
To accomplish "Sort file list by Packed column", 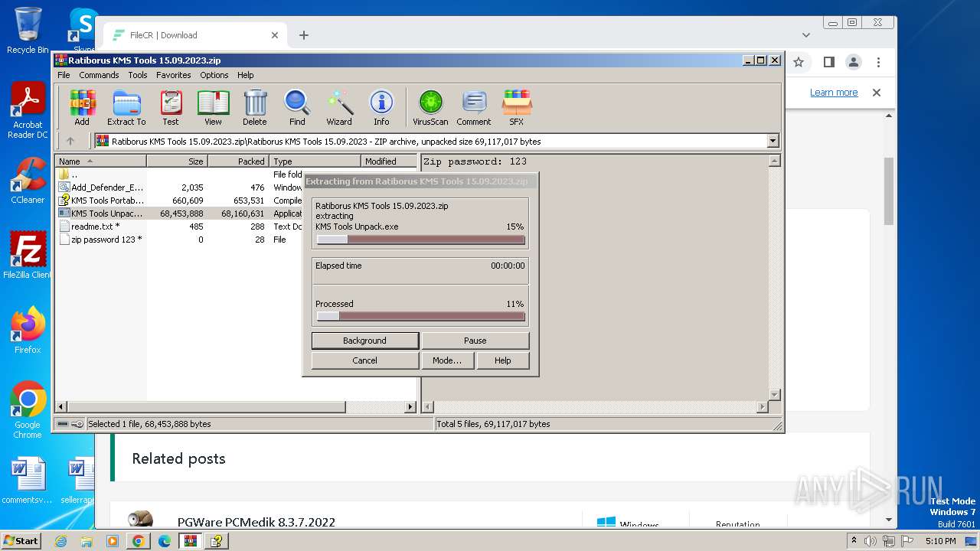I will point(238,161).
